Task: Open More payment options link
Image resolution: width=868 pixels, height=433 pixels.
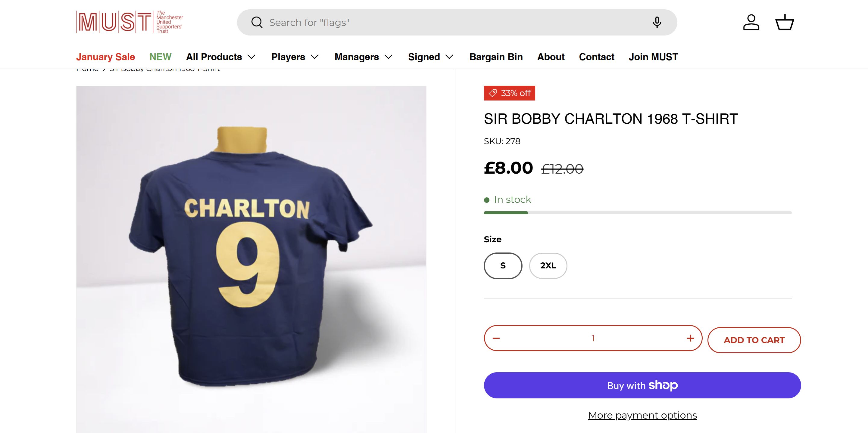Action: click(x=642, y=415)
